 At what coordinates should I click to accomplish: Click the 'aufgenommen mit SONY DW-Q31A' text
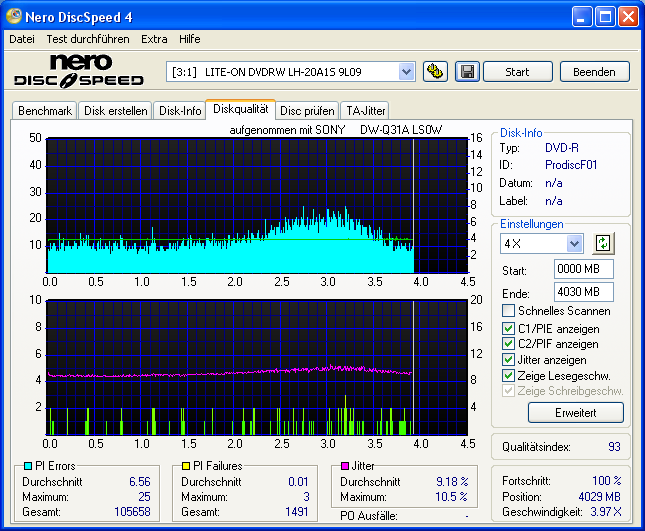pyautogui.click(x=336, y=130)
